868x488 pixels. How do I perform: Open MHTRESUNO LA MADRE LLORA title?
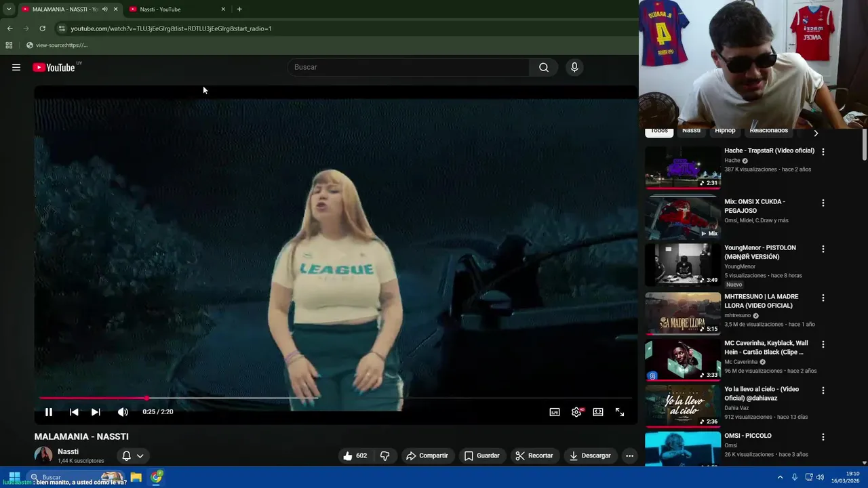(x=762, y=301)
